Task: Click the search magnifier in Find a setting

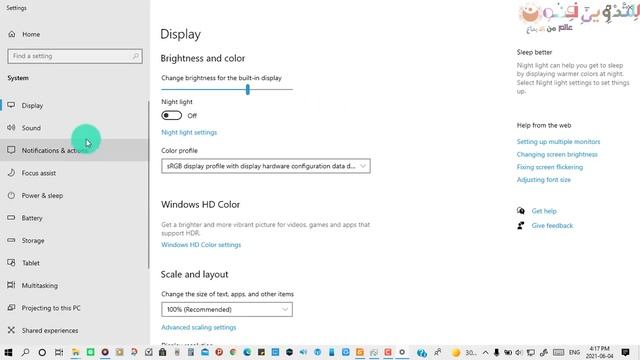Action: point(136,56)
